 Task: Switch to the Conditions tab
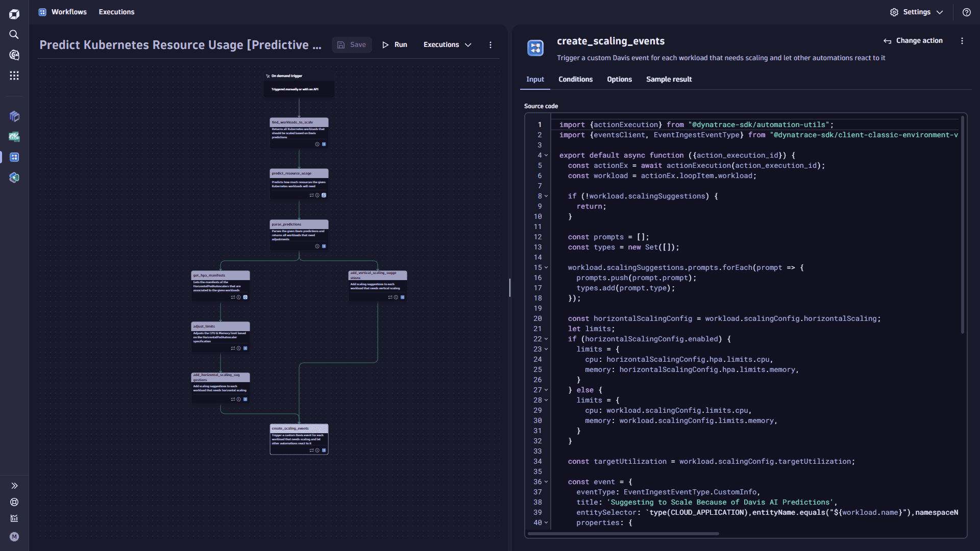tap(575, 80)
